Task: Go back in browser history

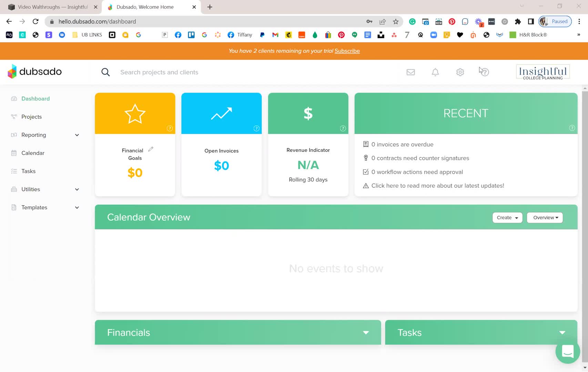Action: click(9, 21)
